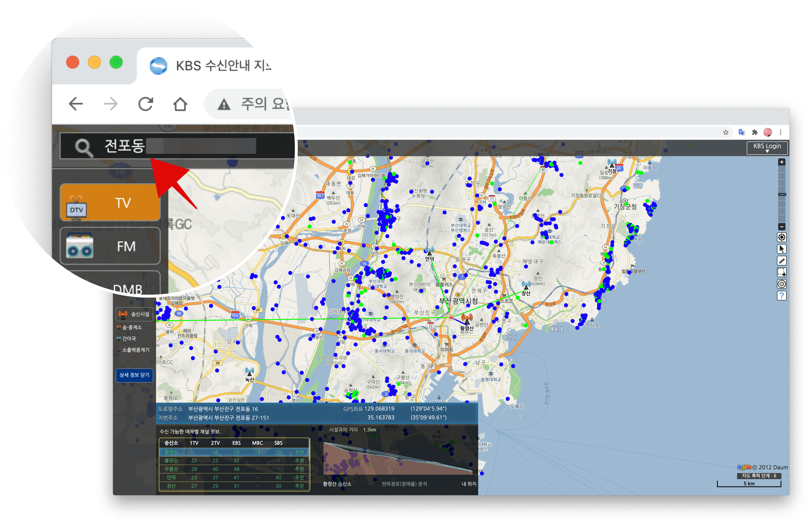Select the arrow pointer map tool
This screenshot has width=812, height=525.
tap(781, 249)
